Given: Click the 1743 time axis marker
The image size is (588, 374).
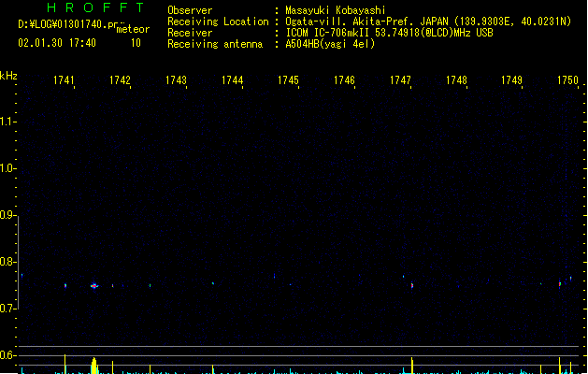Looking at the screenshot, I should pyautogui.click(x=176, y=80).
